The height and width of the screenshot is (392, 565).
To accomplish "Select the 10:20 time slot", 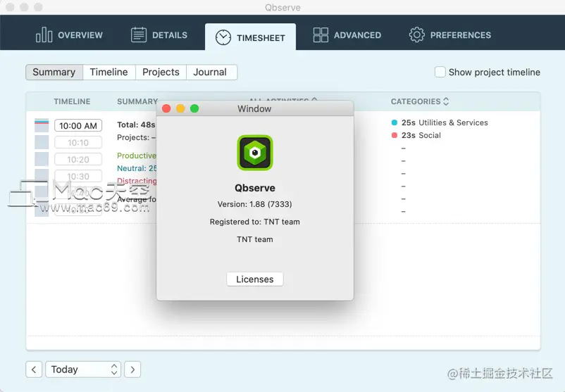I will click(78, 160).
